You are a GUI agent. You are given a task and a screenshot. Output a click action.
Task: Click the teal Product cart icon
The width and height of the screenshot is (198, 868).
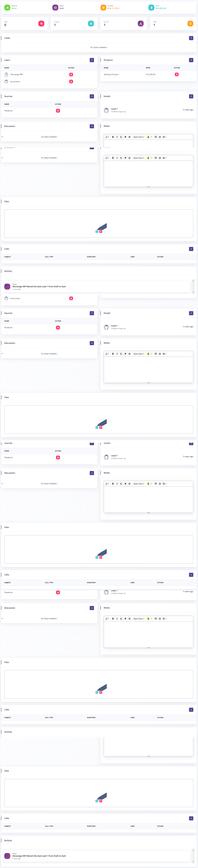point(91,24)
